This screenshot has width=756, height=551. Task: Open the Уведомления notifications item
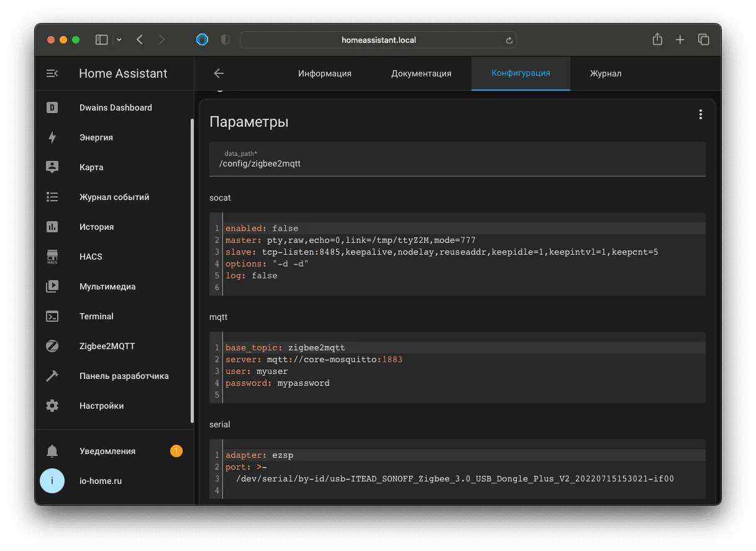pyautogui.click(x=114, y=451)
